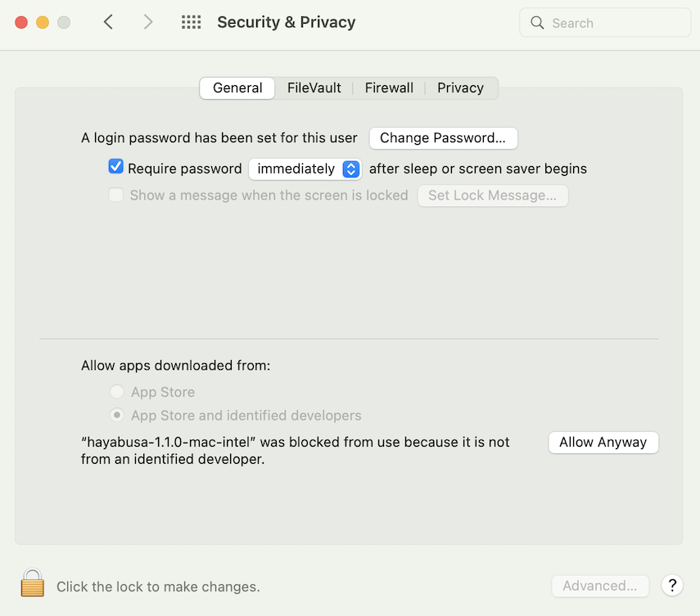Minimize window with the yellow button
The image size is (700, 616).
[43, 22]
